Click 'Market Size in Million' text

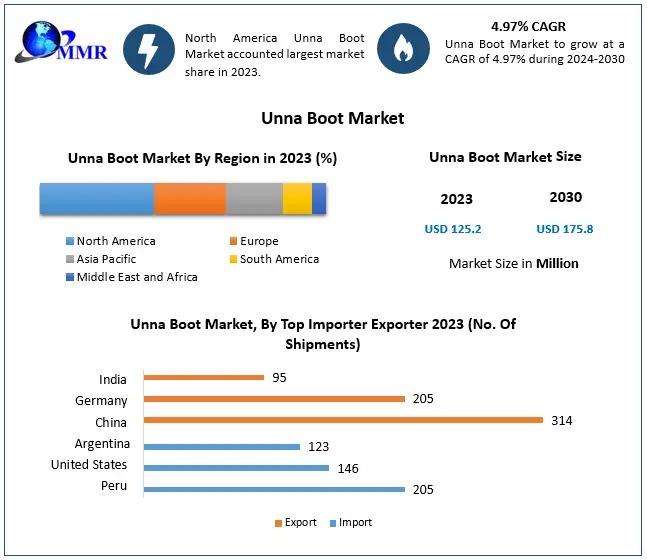[x=514, y=264]
